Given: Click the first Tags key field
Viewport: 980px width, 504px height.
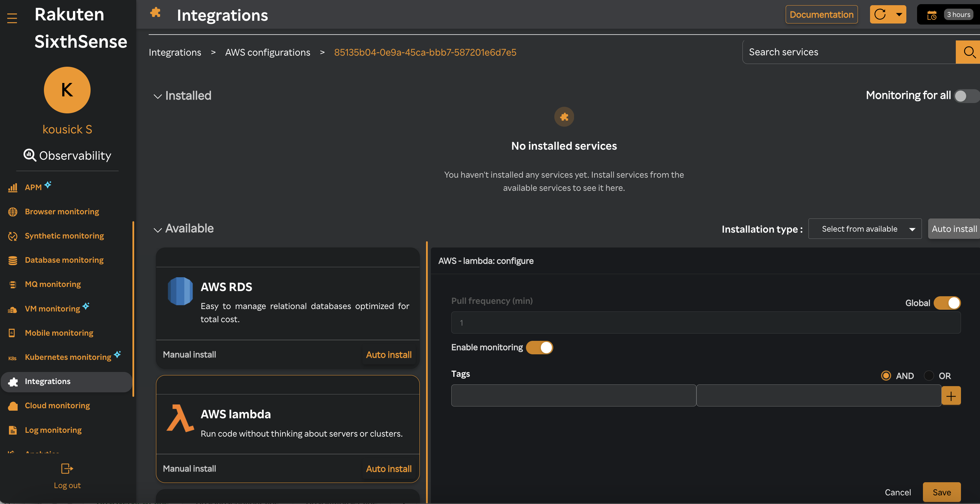Looking at the screenshot, I should pyautogui.click(x=573, y=395).
